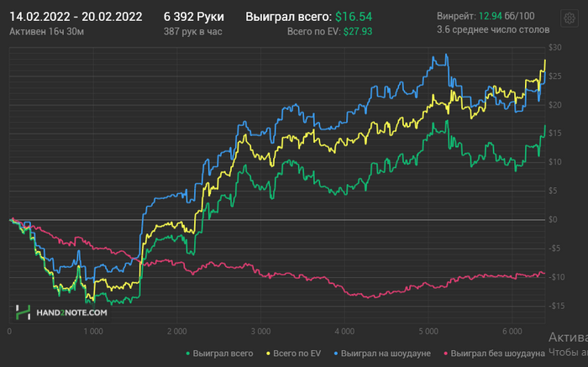The image size is (588, 367).
Task: Click the $30 y-axis label
Action: coord(555,48)
